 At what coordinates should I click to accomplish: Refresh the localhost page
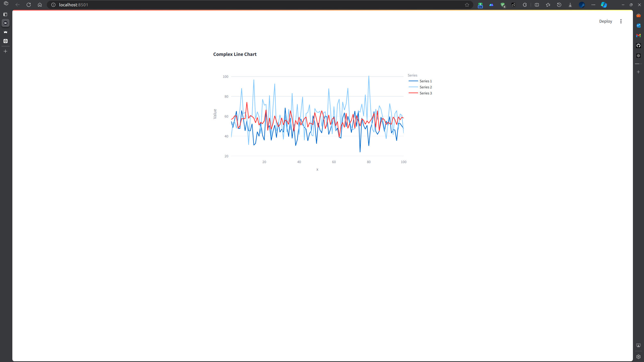pos(29,5)
